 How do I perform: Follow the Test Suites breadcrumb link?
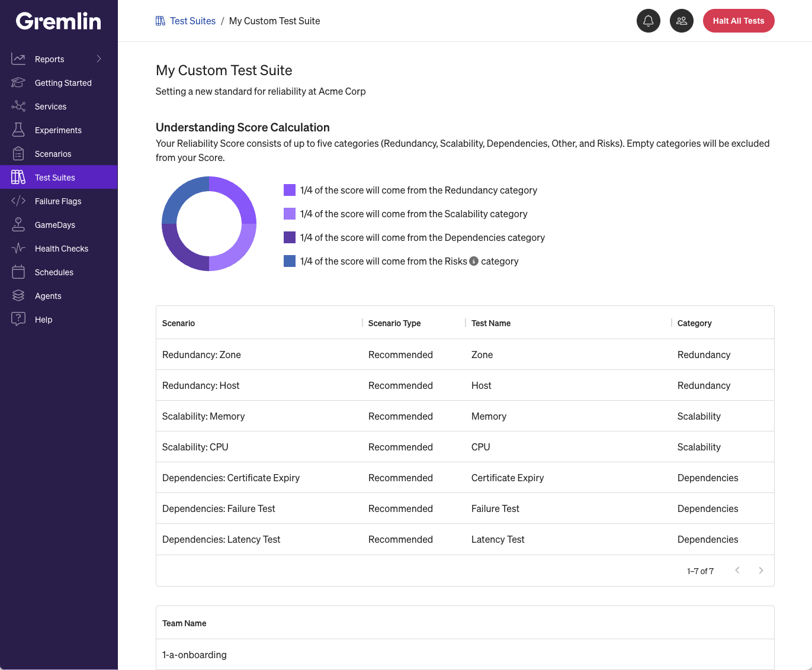[192, 21]
